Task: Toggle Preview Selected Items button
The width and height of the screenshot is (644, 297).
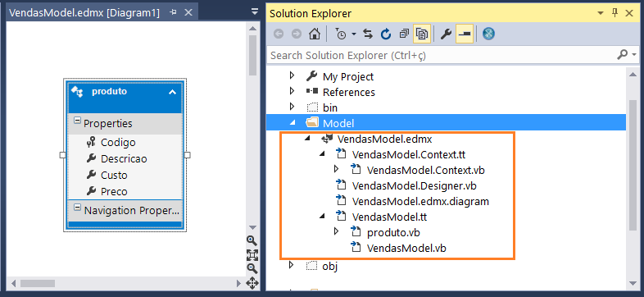Action: [465, 34]
